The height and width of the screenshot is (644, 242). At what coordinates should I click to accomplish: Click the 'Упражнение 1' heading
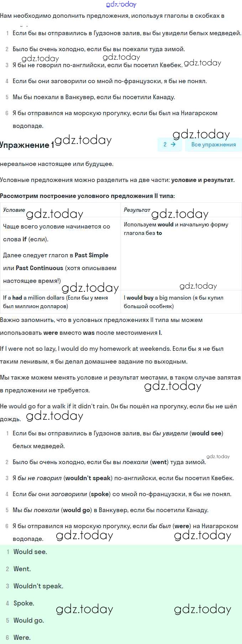tap(27, 145)
